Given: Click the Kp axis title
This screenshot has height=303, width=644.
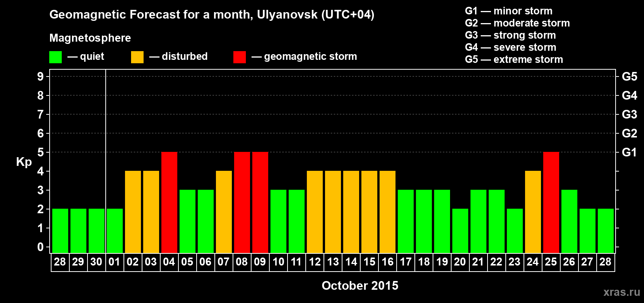Looking at the screenshot, I should (x=24, y=162).
